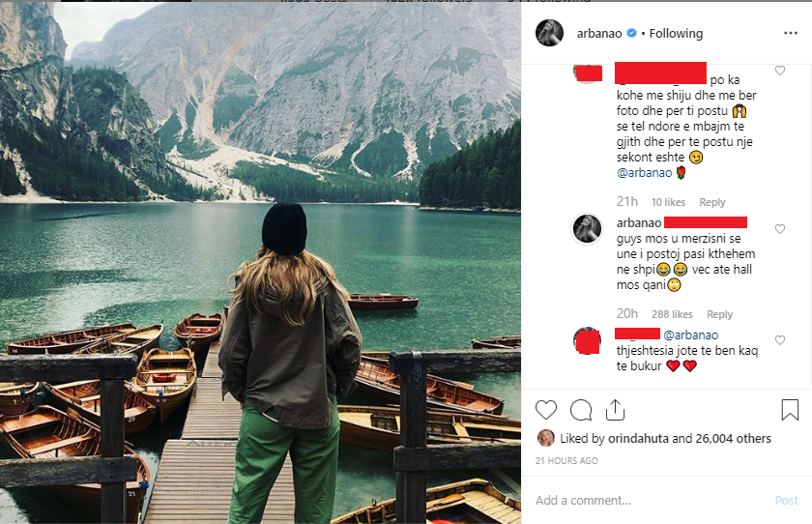This screenshot has height=524, width=812.
Task: Click the Following button
Action: (676, 34)
